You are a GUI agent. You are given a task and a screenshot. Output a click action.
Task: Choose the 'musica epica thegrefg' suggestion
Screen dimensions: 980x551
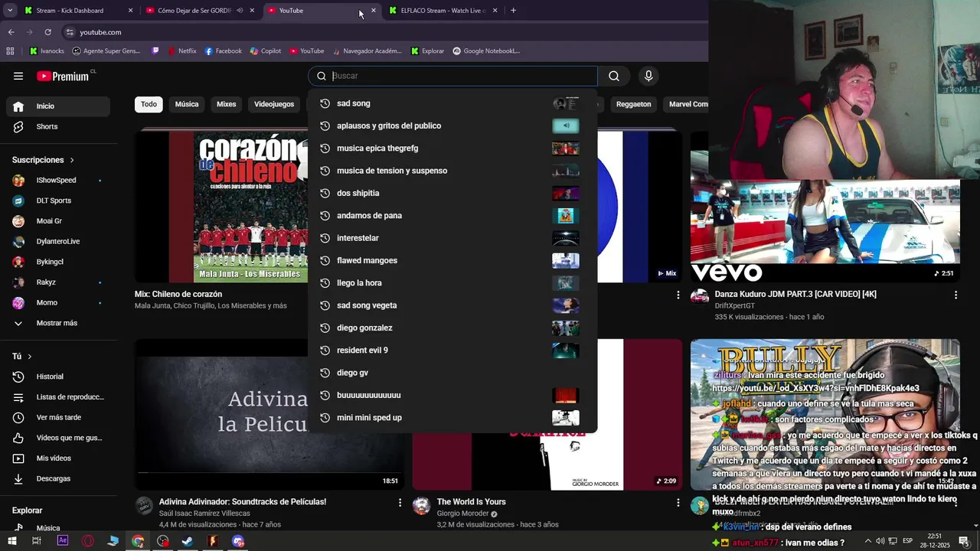[452, 148]
